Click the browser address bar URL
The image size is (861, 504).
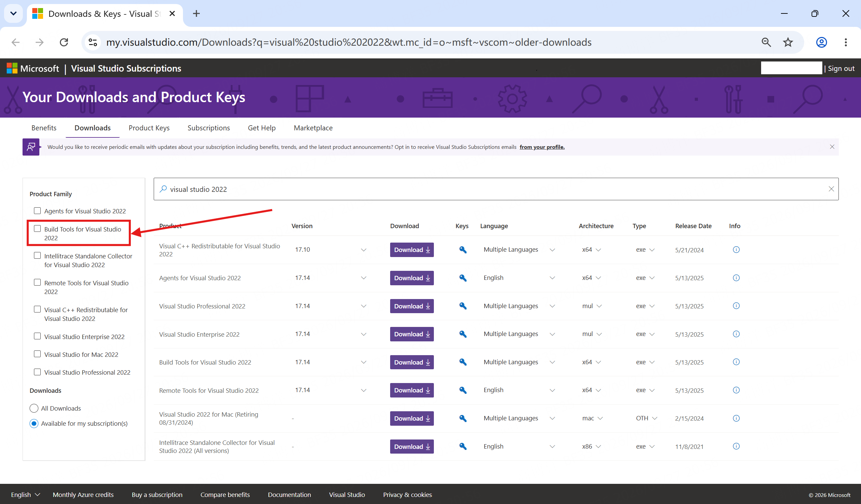[x=348, y=42]
